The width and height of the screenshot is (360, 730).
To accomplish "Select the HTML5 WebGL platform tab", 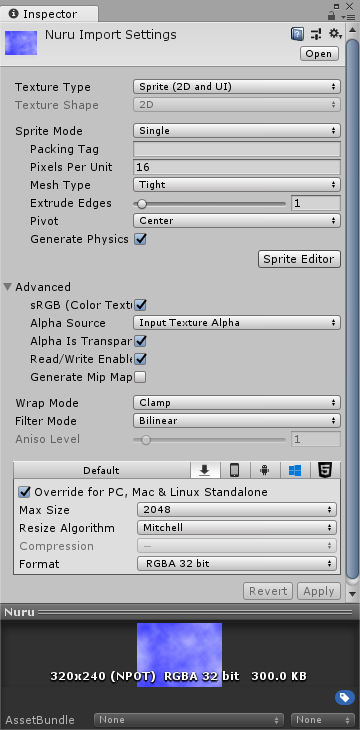I will (x=325, y=471).
